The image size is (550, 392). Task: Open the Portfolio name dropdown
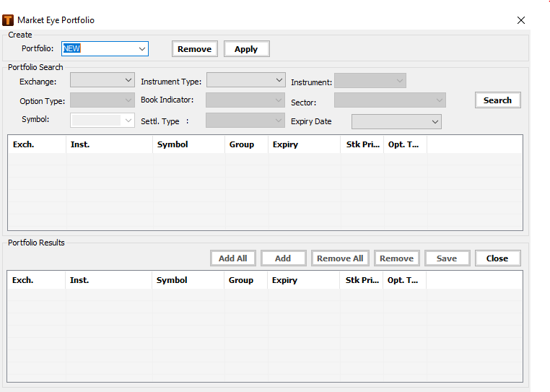tap(142, 49)
